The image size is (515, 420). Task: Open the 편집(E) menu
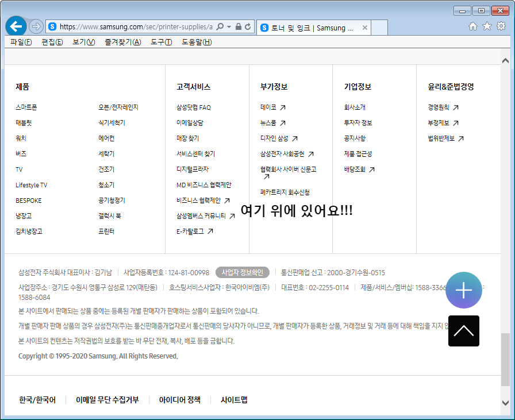click(52, 42)
